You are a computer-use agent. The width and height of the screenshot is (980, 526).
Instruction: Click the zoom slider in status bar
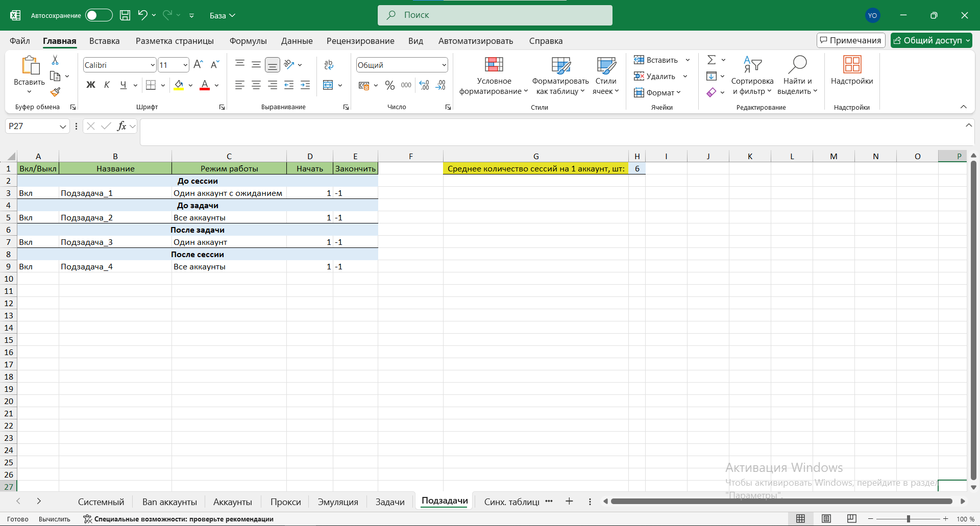click(908, 519)
